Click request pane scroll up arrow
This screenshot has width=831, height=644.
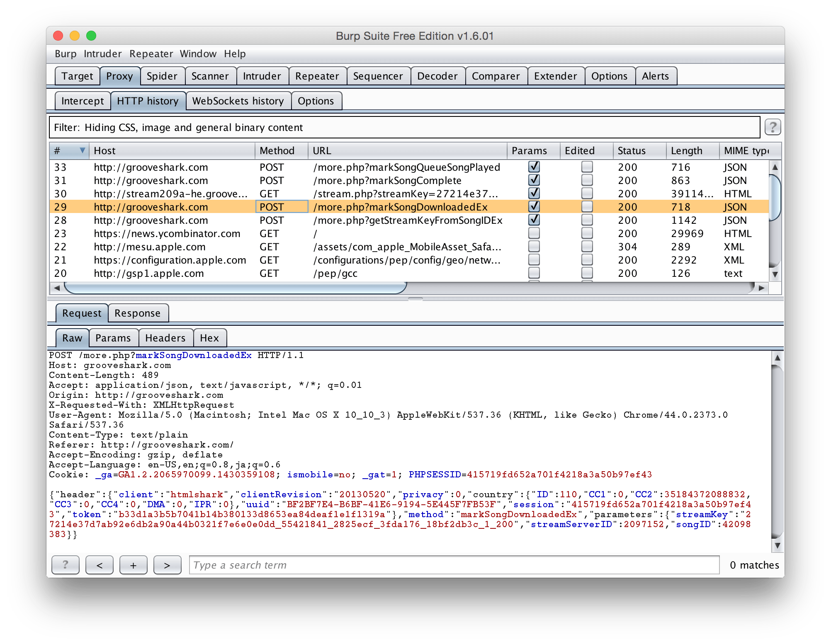pyautogui.click(x=778, y=358)
